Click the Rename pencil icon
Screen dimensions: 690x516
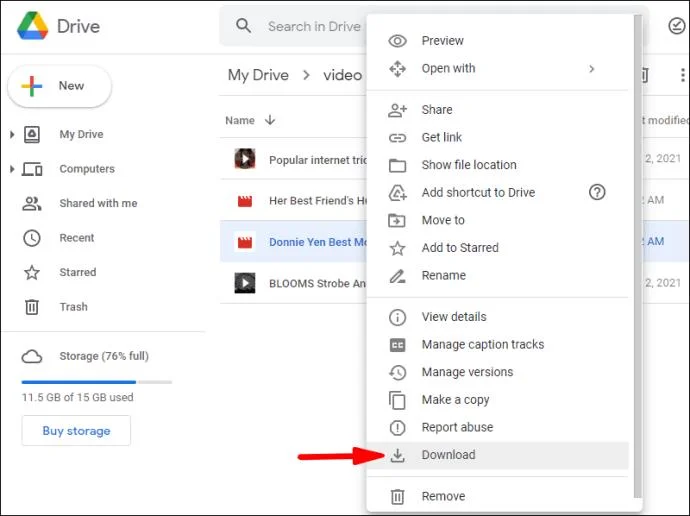click(x=397, y=276)
